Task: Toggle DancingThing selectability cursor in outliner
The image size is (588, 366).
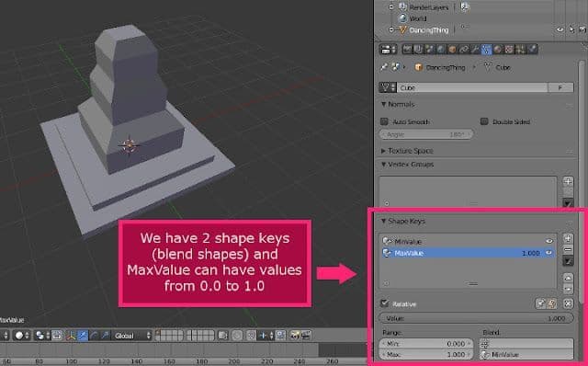Action: coord(571,29)
